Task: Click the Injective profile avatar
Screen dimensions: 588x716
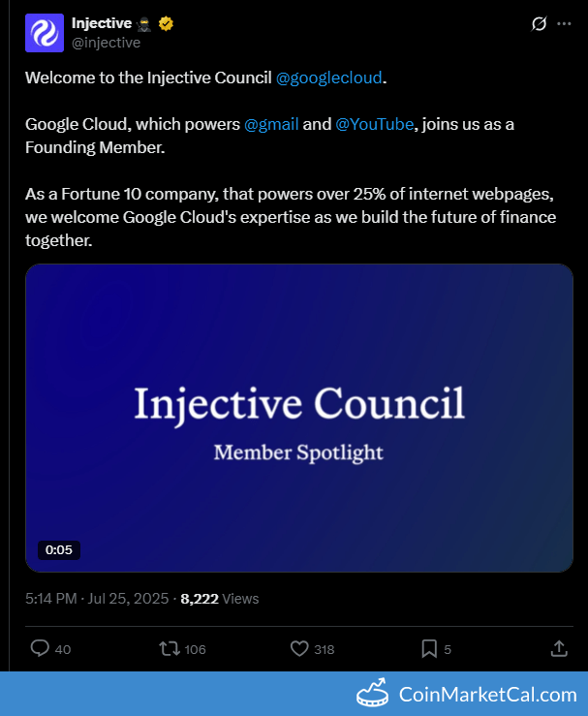Action: tap(45, 33)
